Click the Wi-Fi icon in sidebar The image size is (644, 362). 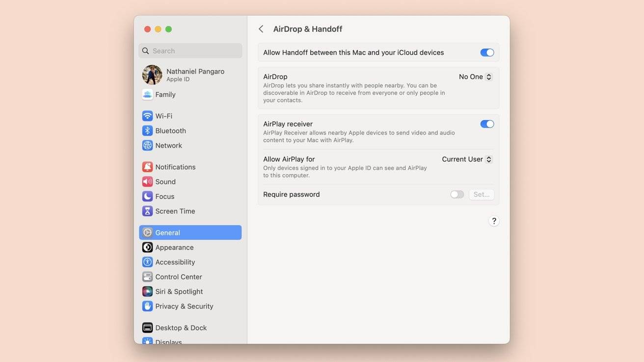147,116
